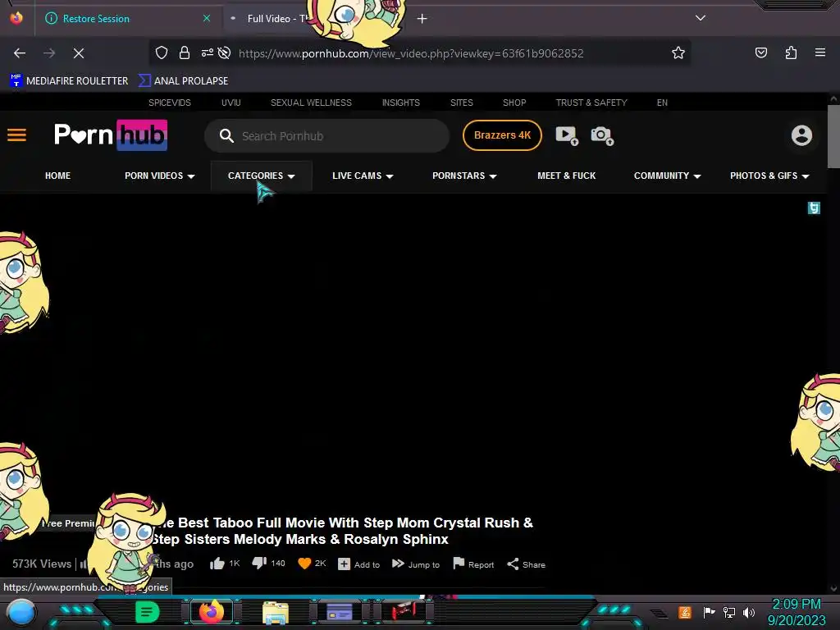Open the blocked autoplay icon in address bar
This screenshot has width=840, height=630.
225,52
